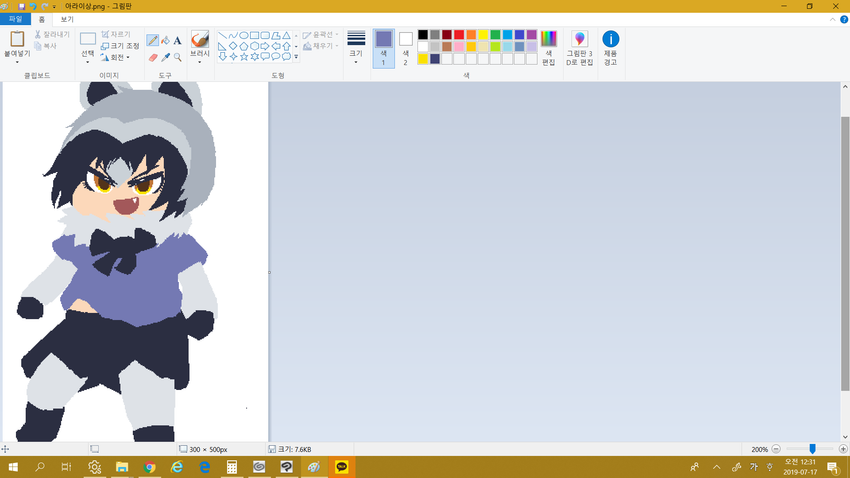
Task: Open KakaoTalk from the taskbar
Action: [x=342, y=467]
